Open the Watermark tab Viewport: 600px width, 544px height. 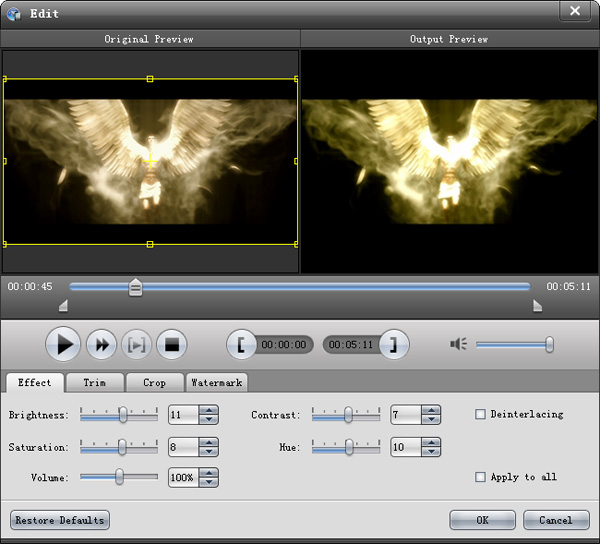[217, 383]
